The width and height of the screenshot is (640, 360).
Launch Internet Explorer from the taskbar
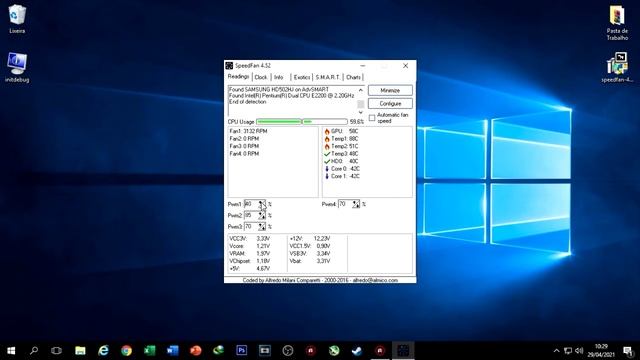pos(103,351)
